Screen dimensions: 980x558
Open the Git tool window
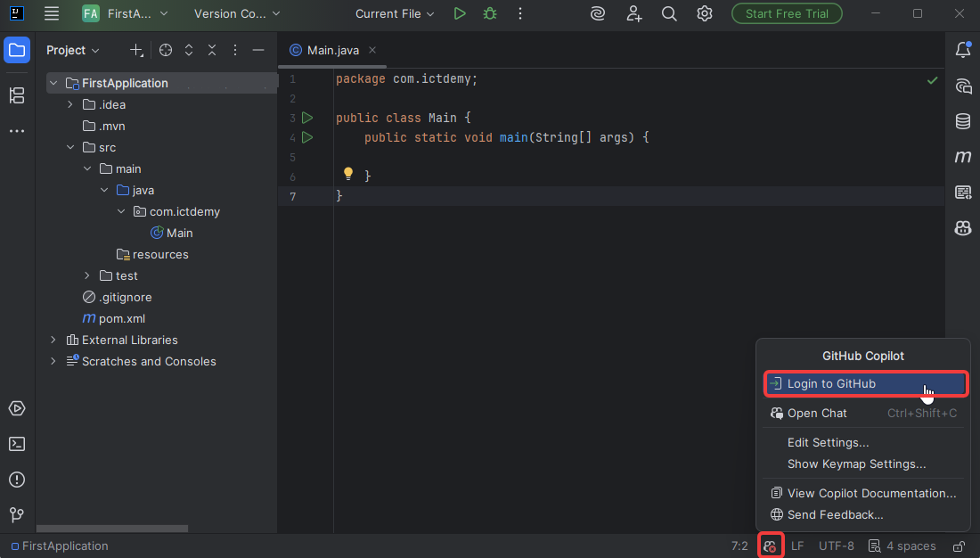(x=17, y=515)
